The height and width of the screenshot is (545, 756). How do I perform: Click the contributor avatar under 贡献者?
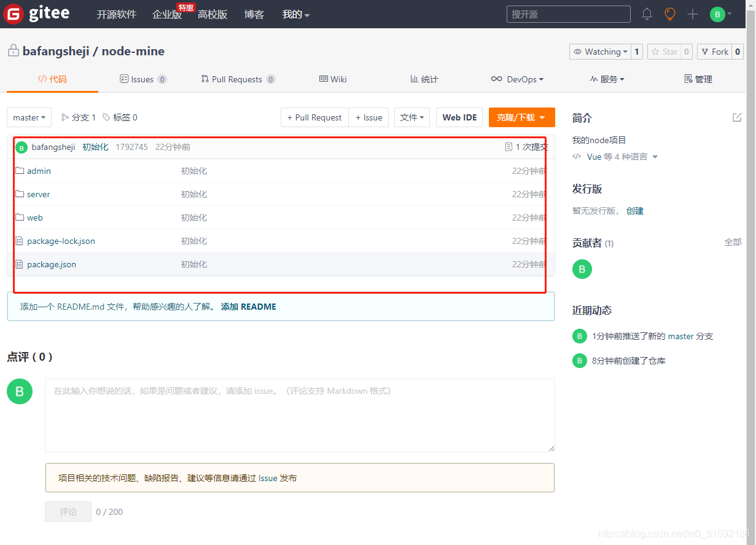coord(582,269)
